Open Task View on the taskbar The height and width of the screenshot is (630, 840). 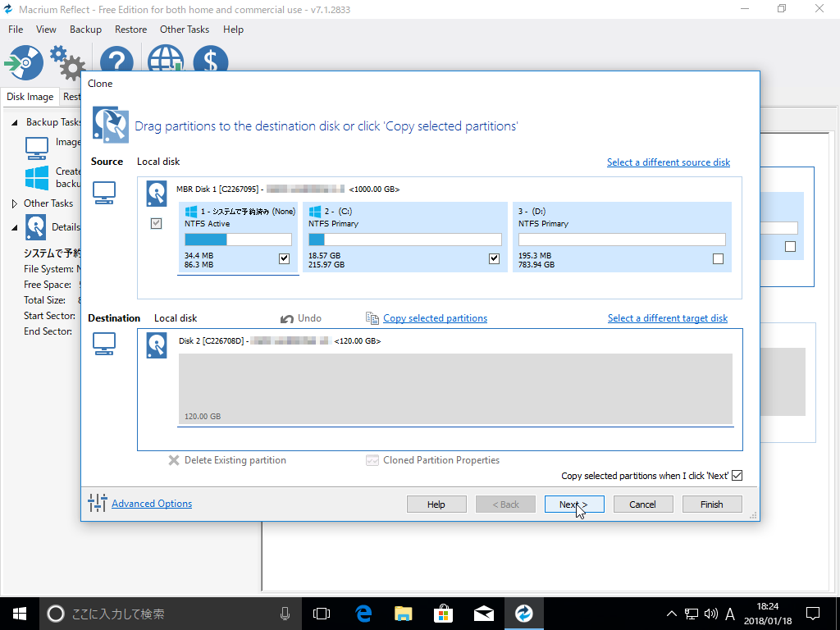pyautogui.click(x=322, y=614)
